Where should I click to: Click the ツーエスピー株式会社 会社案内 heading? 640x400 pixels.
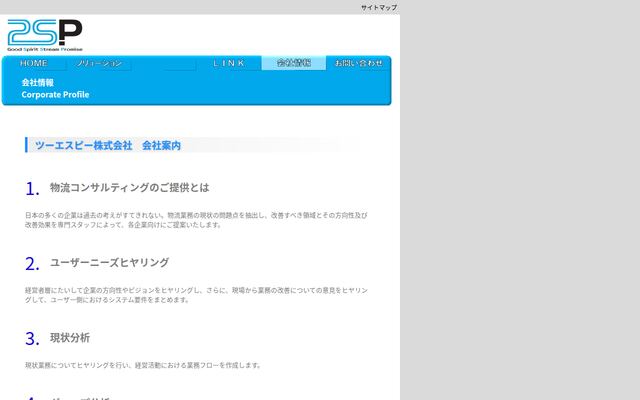(x=108, y=145)
